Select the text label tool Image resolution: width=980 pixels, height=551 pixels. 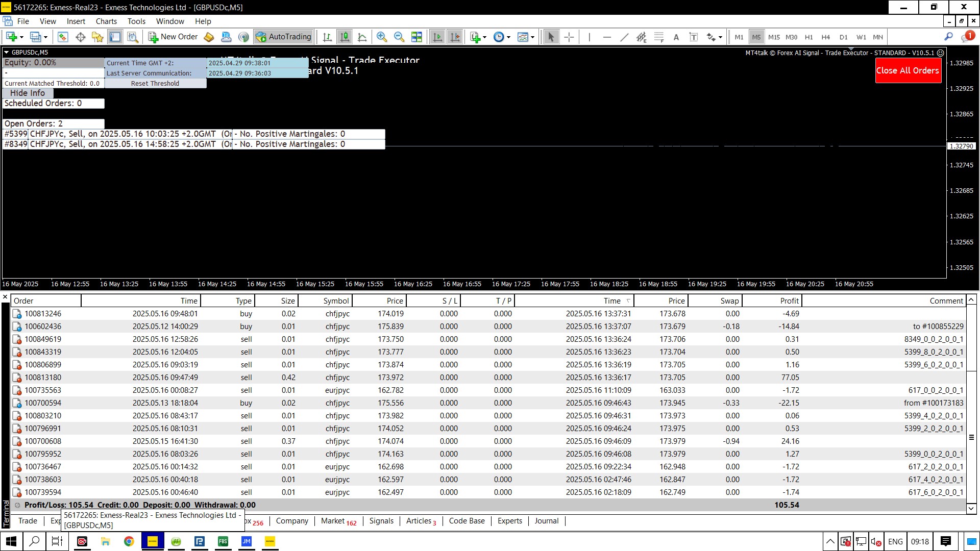pos(693,37)
